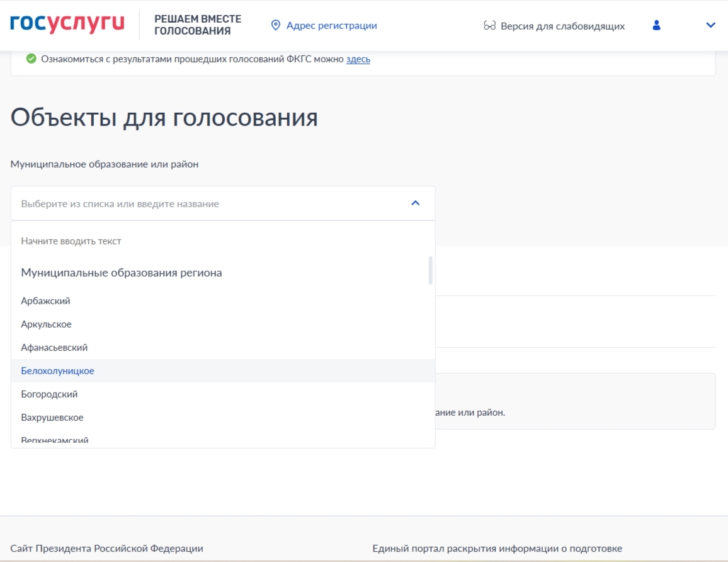Open the Адрес регистрации link
728x562 pixels.
pos(331,26)
